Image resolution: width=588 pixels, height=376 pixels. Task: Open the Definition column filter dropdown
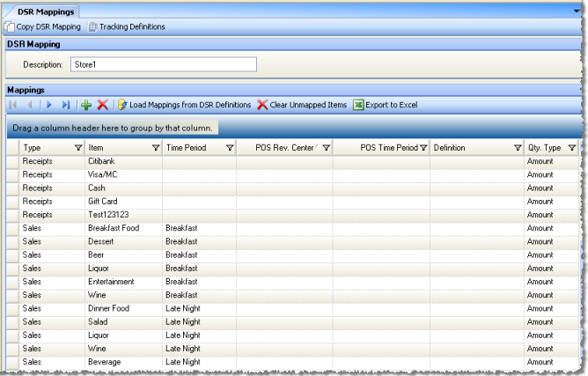click(x=518, y=148)
